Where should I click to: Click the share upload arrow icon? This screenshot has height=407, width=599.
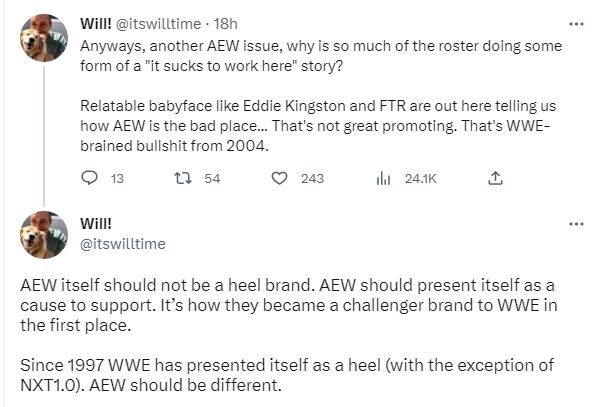point(495,178)
